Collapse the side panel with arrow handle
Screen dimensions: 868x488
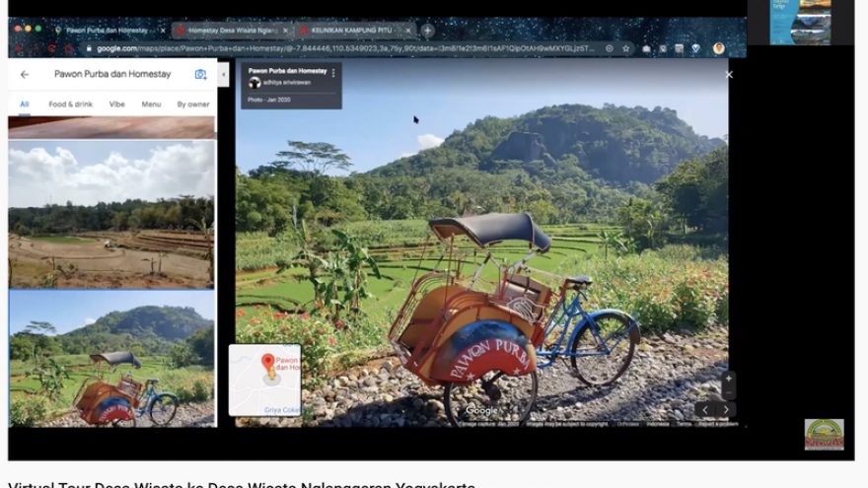coord(223,74)
